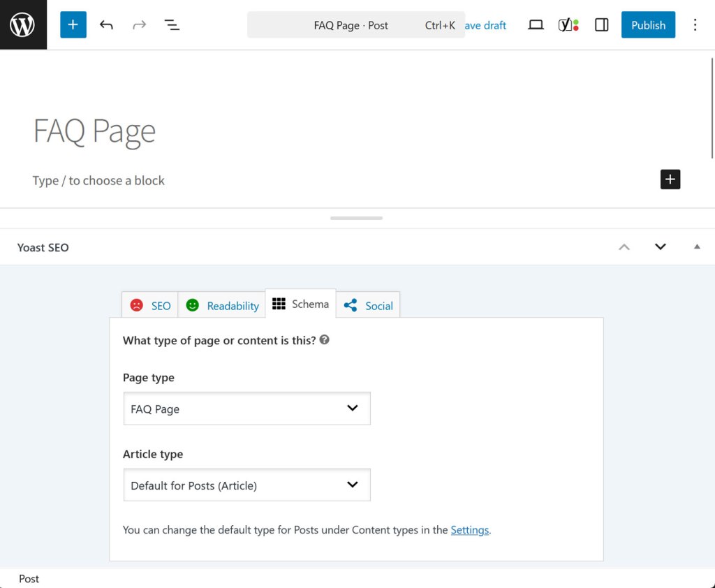
Task: Open the document overview list view
Action: [x=172, y=24]
